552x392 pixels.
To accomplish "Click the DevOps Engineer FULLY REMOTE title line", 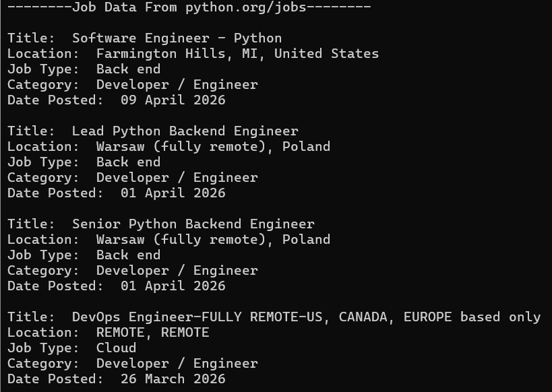I will point(306,317).
